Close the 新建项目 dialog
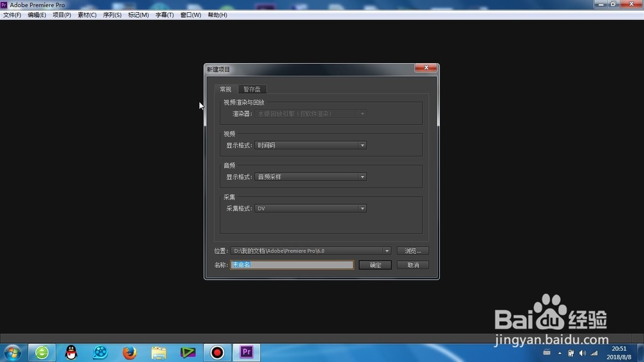The width and height of the screenshot is (644, 362). coord(426,68)
